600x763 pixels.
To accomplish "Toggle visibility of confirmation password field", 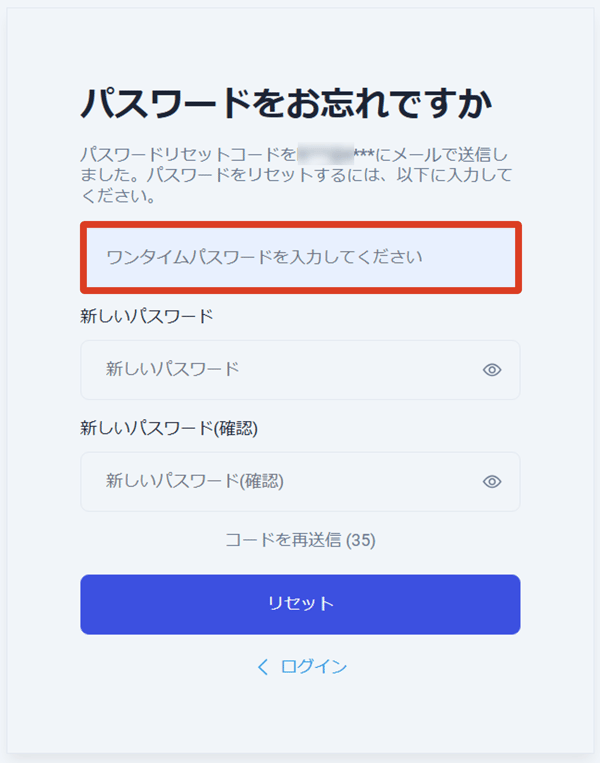I will coord(492,482).
